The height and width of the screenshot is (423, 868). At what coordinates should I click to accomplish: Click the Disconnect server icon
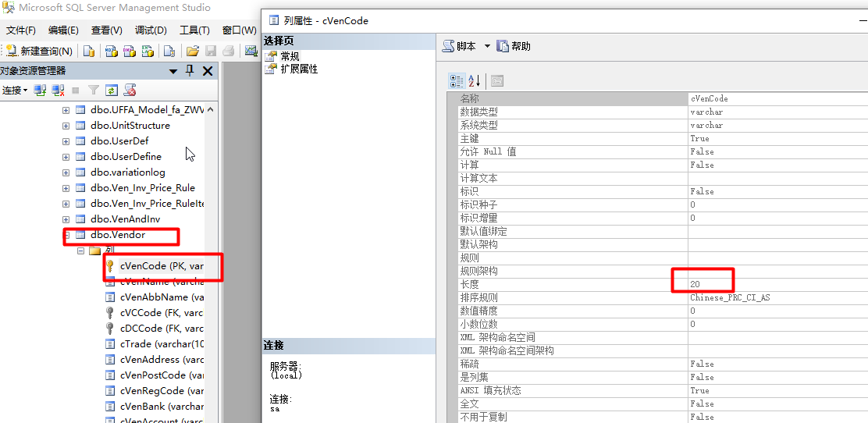click(x=58, y=90)
